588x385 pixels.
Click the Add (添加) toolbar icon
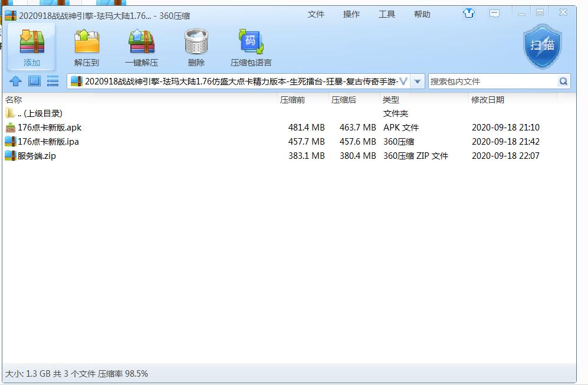(x=32, y=47)
